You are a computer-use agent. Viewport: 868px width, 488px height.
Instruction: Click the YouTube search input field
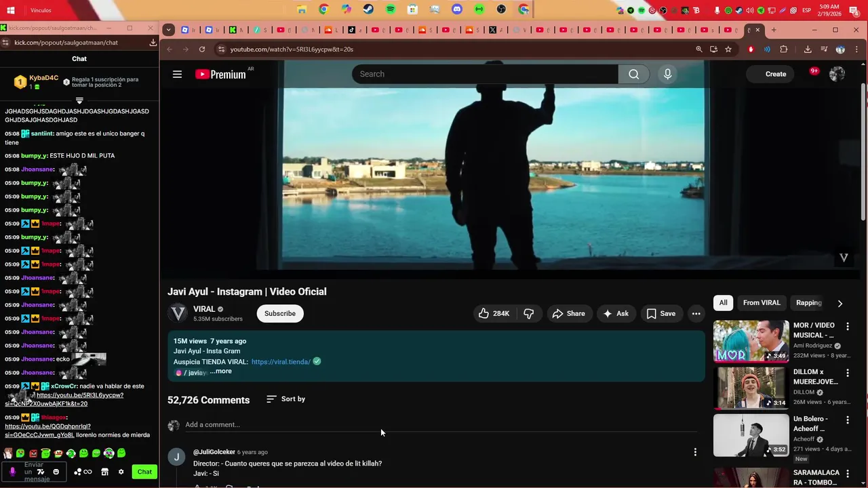pos(485,74)
